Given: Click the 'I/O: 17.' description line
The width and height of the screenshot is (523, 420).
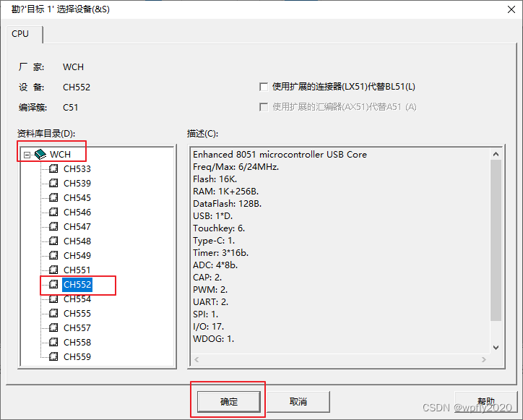Looking at the screenshot, I should coord(209,327).
